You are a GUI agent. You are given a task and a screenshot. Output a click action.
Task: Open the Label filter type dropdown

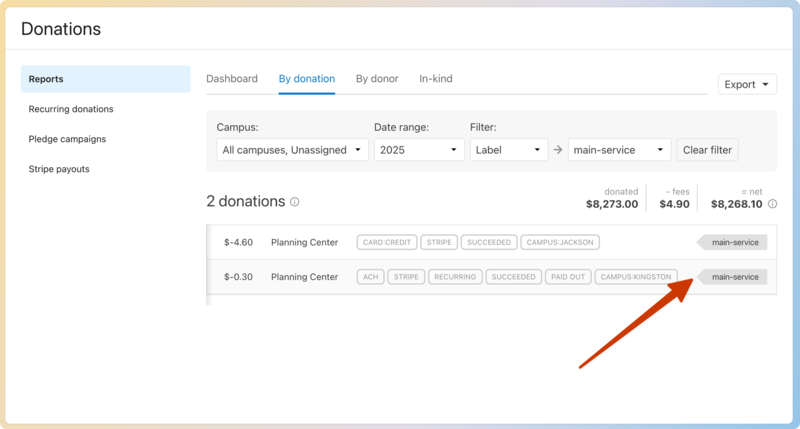coord(508,150)
